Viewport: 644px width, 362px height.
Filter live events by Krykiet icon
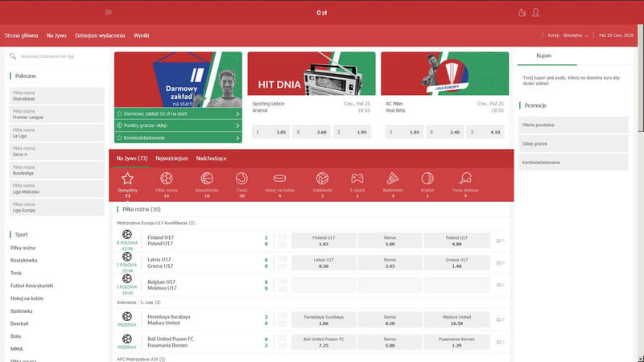click(x=427, y=179)
